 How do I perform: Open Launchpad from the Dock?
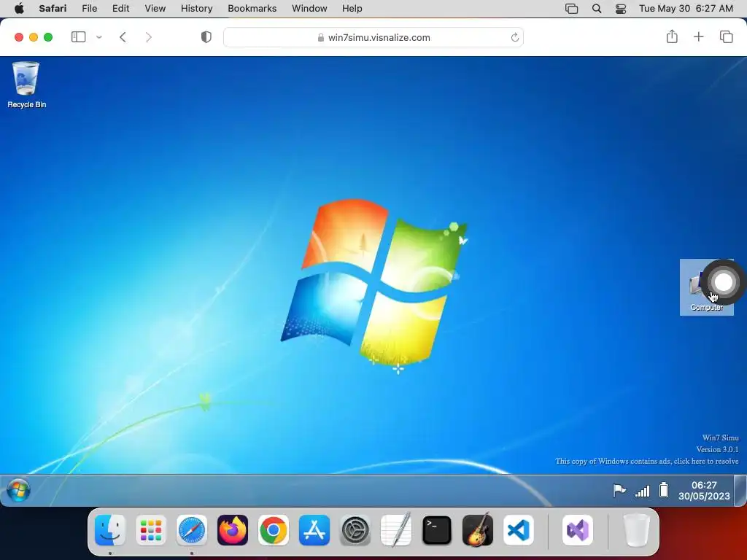(x=151, y=530)
